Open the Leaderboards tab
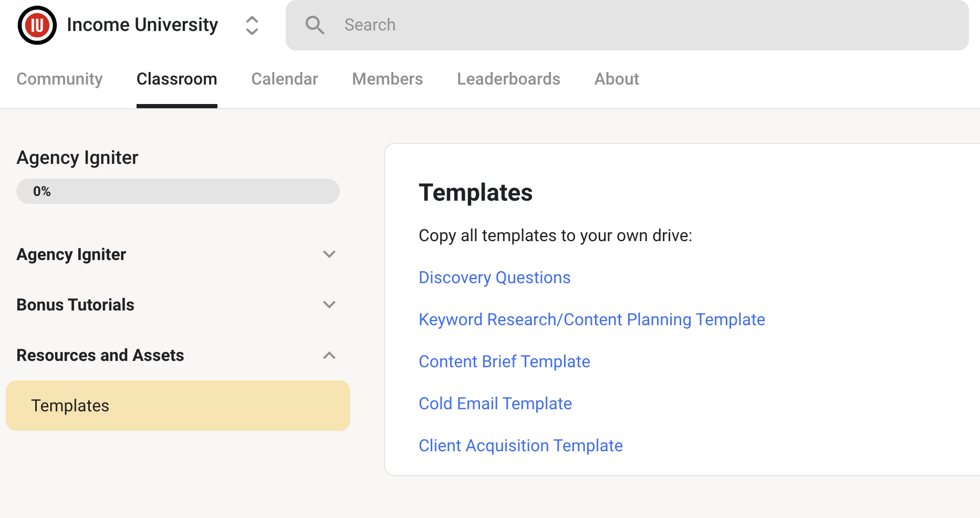Screen dimensions: 980x518 (x=508, y=79)
